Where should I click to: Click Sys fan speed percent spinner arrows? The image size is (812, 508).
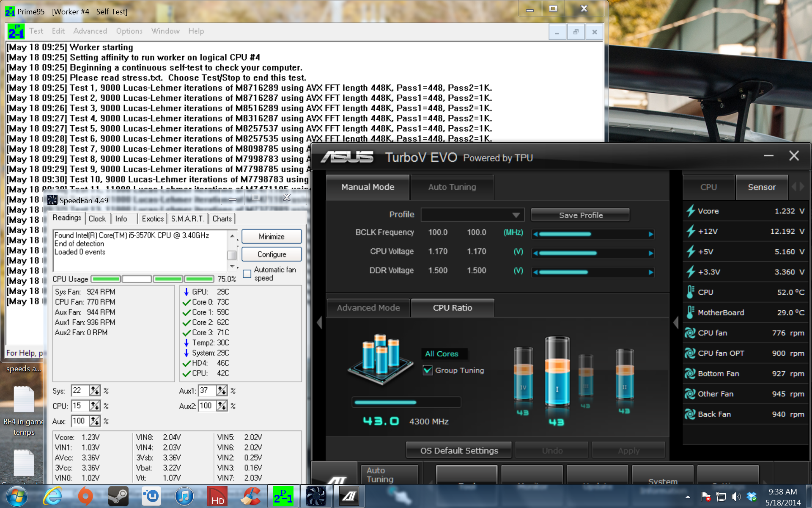pos(95,390)
